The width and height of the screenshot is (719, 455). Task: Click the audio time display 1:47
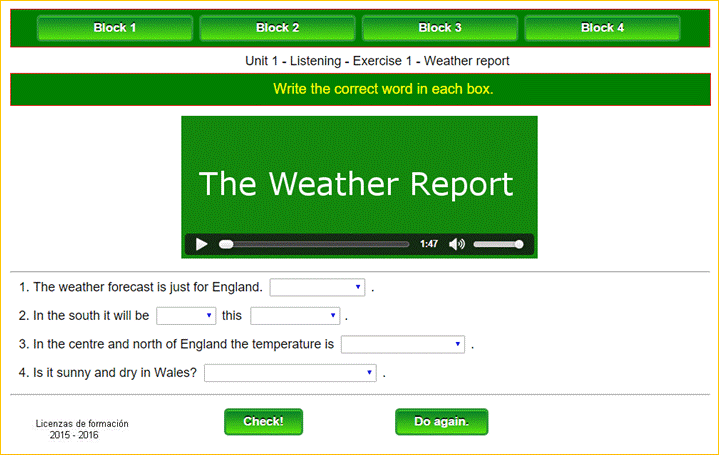pos(429,244)
